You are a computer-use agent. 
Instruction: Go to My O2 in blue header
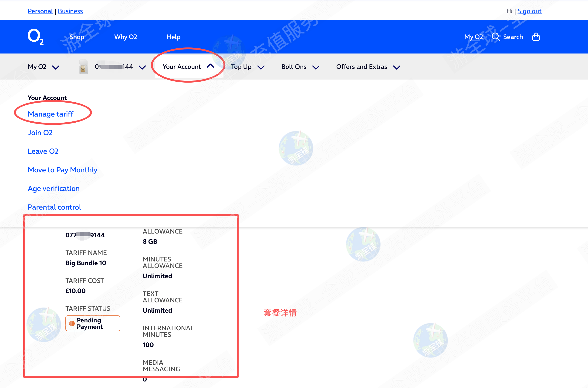tap(473, 37)
